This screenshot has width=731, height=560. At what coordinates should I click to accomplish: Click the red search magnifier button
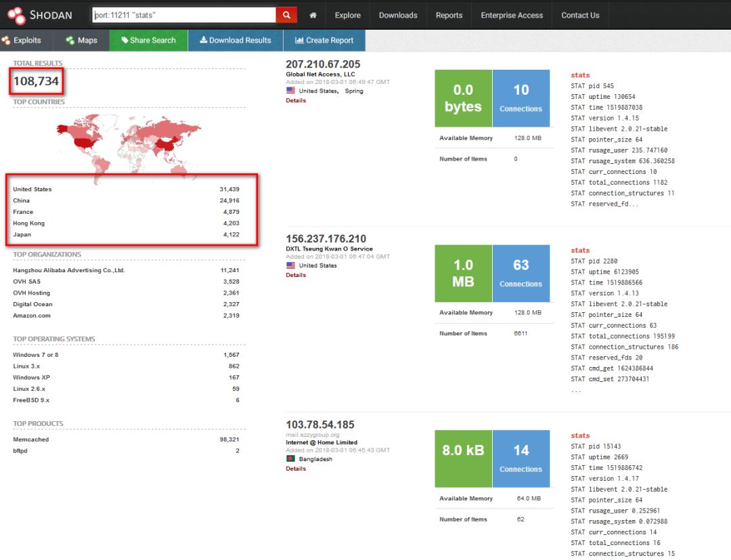coord(286,15)
